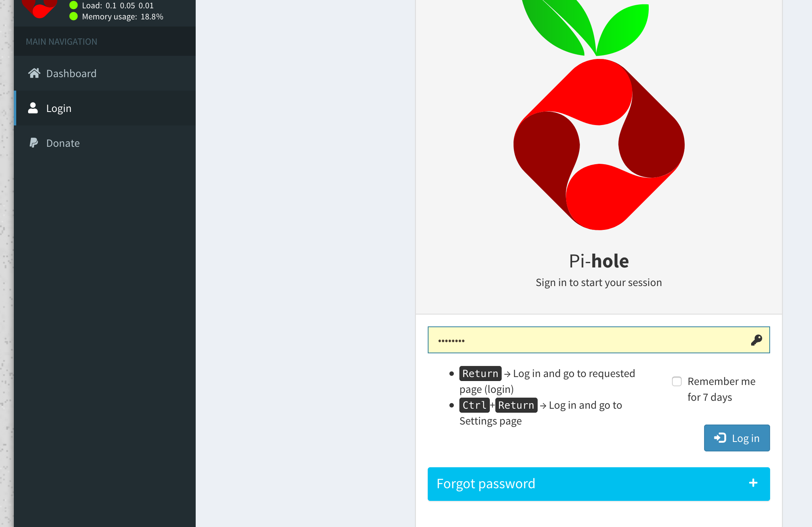Click 'Log in and go to requested page' hint
The image size is (812, 527).
(x=547, y=381)
